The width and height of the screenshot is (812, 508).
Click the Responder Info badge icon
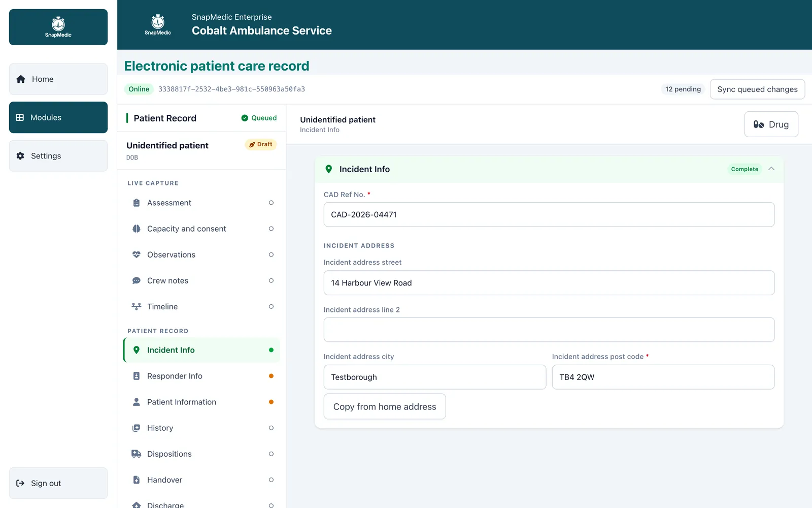(137, 376)
